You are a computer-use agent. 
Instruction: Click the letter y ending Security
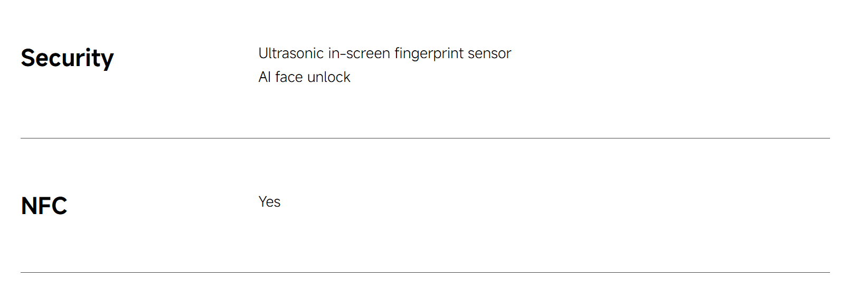click(108, 61)
